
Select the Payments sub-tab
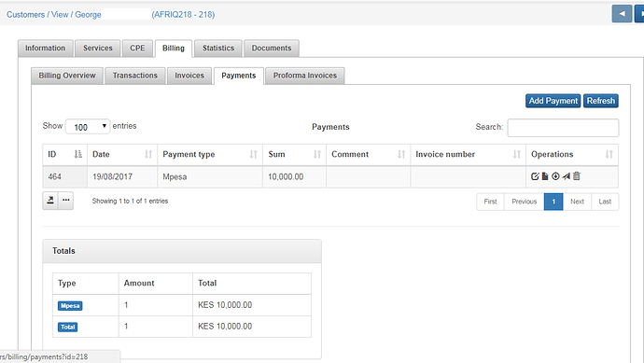click(239, 76)
